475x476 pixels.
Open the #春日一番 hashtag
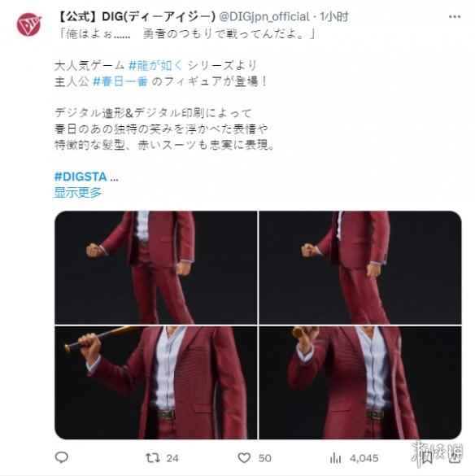[120, 81]
